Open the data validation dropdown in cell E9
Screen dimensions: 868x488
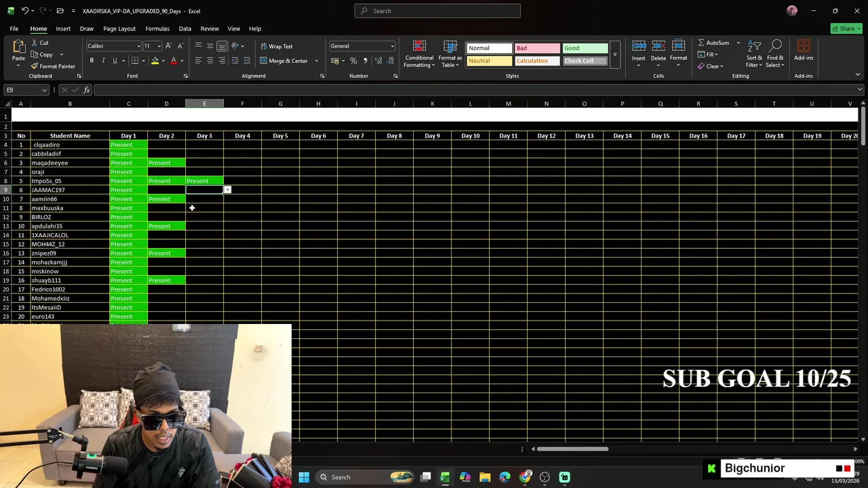(228, 190)
